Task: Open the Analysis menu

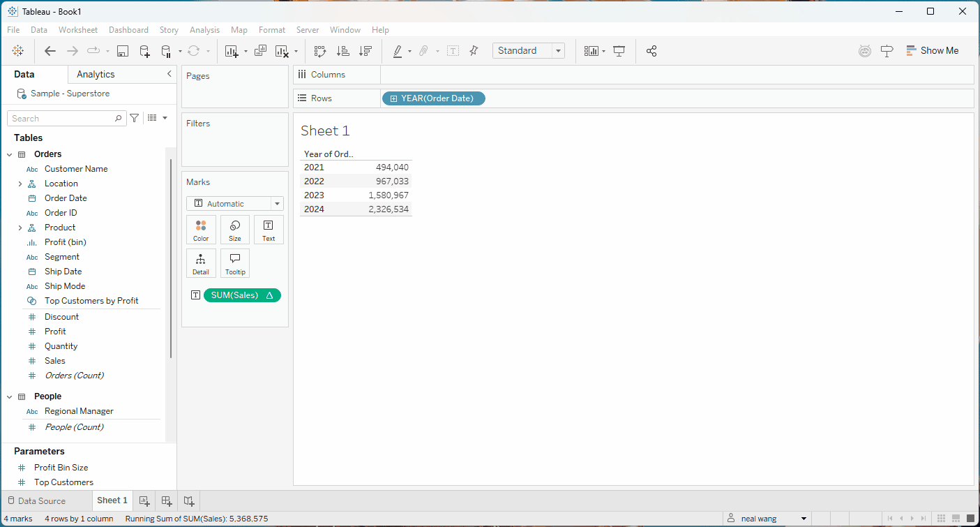Action: [204, 30]
